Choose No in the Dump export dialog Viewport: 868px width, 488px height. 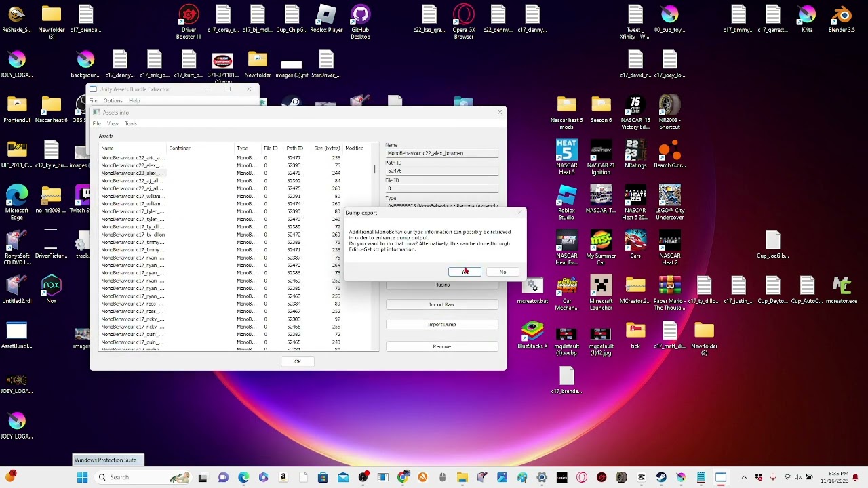point(502,272)
